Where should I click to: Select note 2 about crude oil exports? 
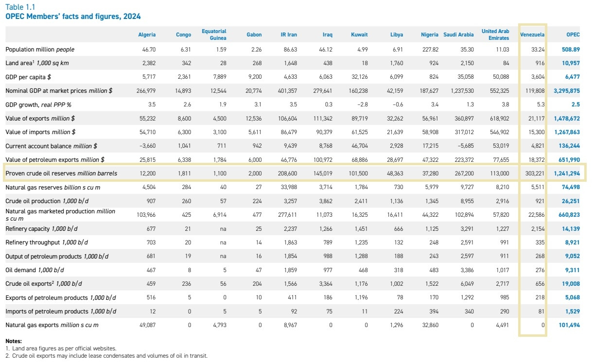[x=106, y=356]
